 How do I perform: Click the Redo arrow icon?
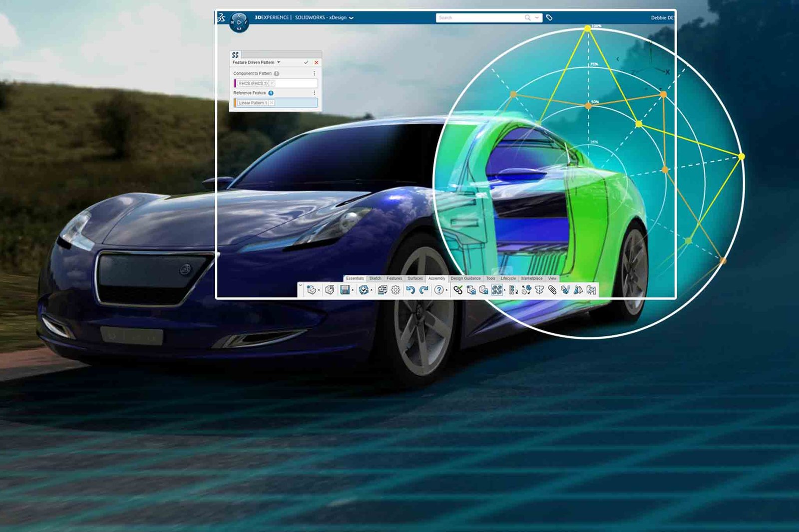tap(424, 290)
